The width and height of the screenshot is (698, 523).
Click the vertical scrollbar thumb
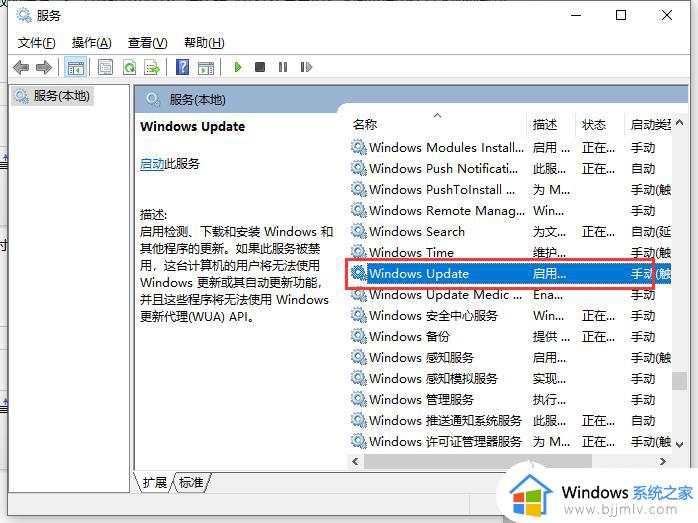tap(679, 381)
